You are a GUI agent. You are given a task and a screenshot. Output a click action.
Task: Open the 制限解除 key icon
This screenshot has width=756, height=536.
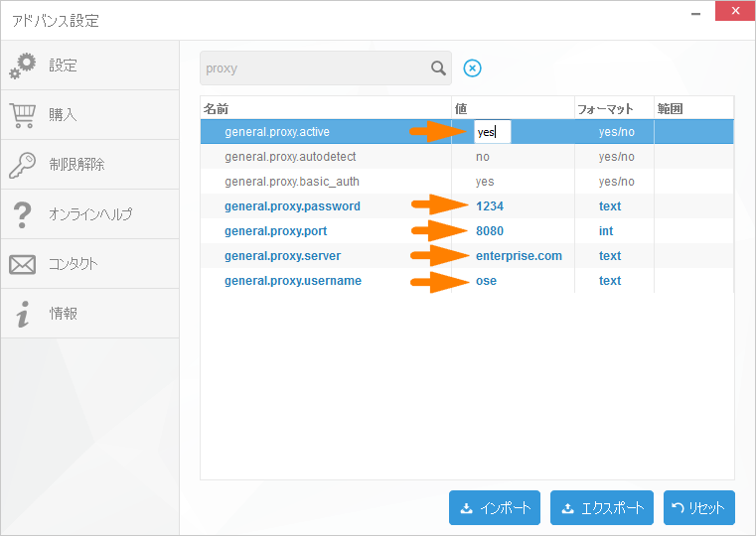pyautogui.click(x=22, y=165)
